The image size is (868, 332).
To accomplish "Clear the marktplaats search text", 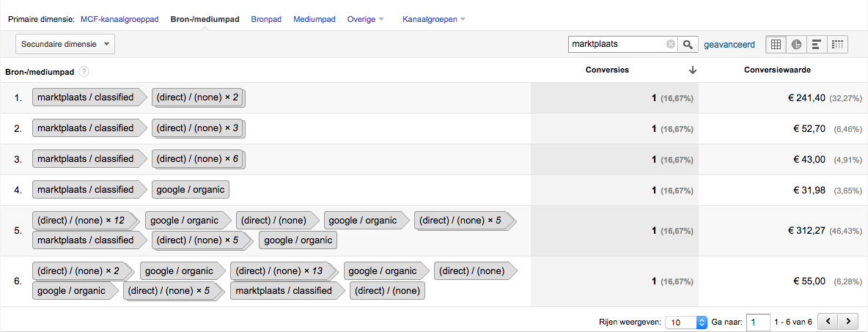I will point(670,44).
